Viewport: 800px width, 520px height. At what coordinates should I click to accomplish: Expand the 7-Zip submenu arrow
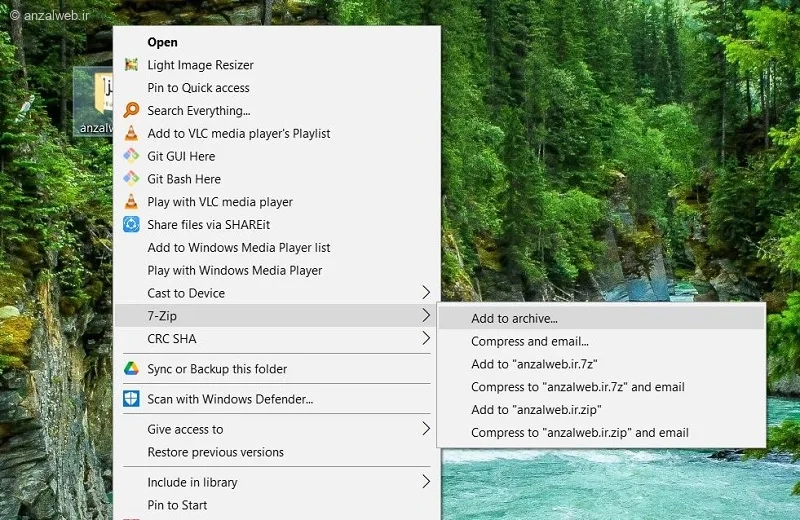click(x=426, y=315)
